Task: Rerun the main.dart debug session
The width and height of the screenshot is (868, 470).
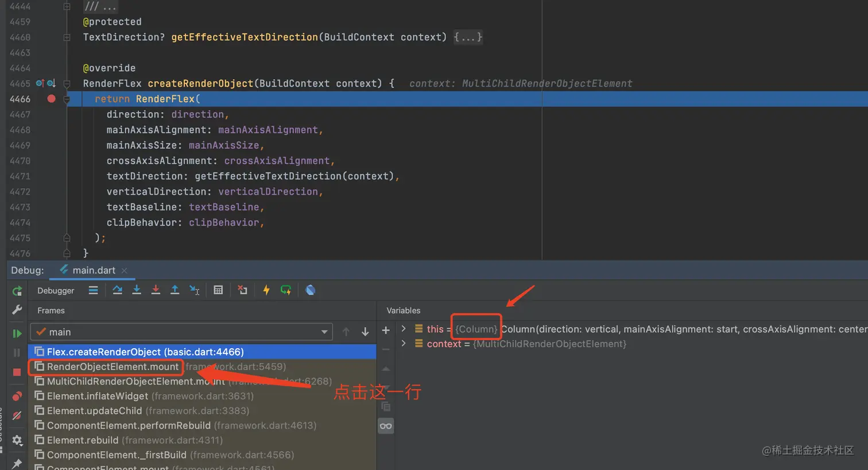Action: point(17,291)
